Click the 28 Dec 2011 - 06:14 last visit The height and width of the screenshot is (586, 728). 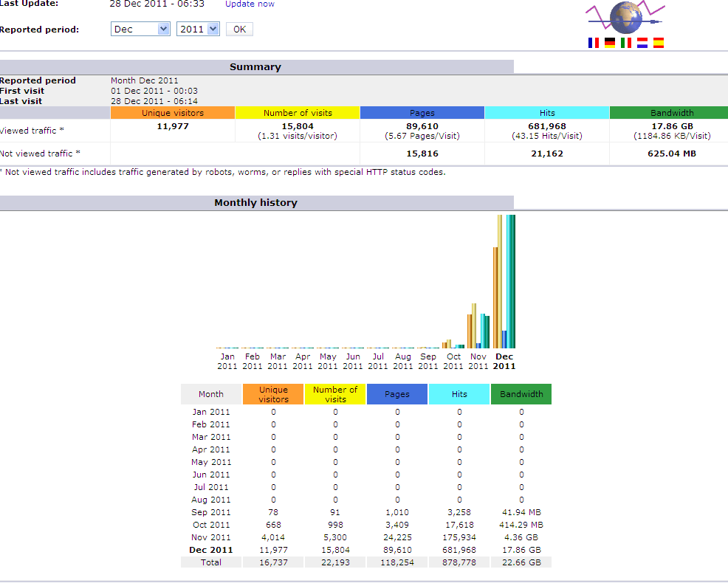click(x=154, y=101)
